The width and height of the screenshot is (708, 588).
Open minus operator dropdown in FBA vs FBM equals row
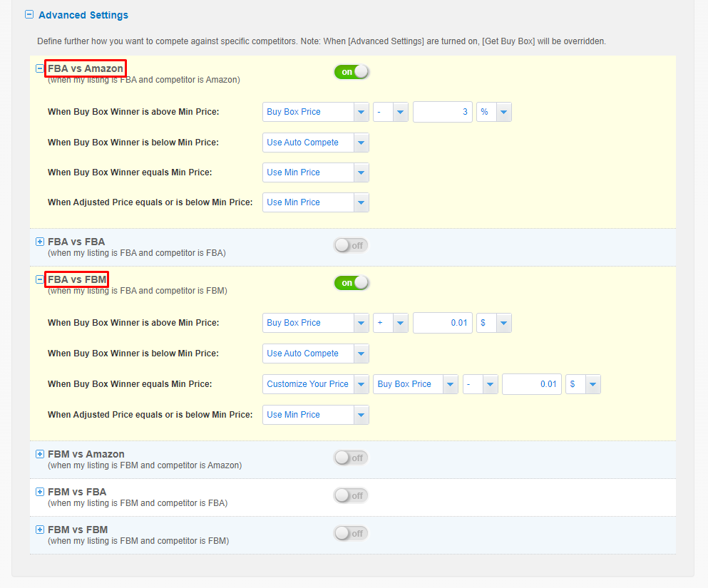[x=481, y=384]
